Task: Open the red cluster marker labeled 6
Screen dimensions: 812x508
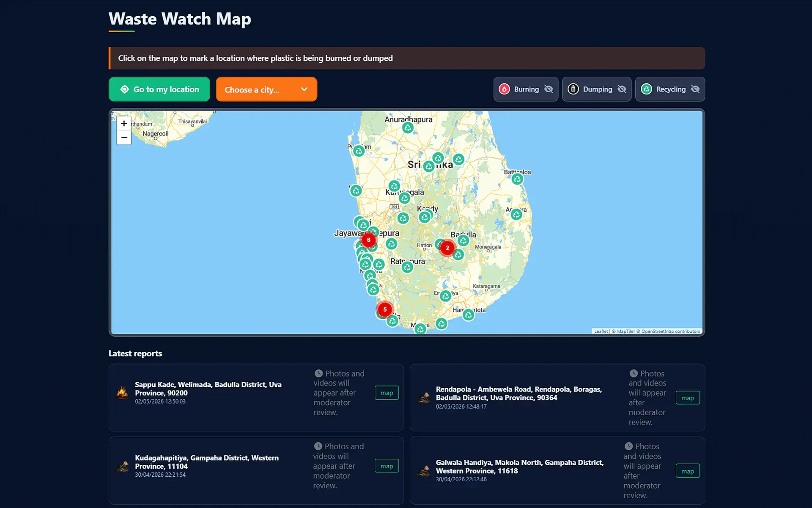Action: (x=369, y=240)
